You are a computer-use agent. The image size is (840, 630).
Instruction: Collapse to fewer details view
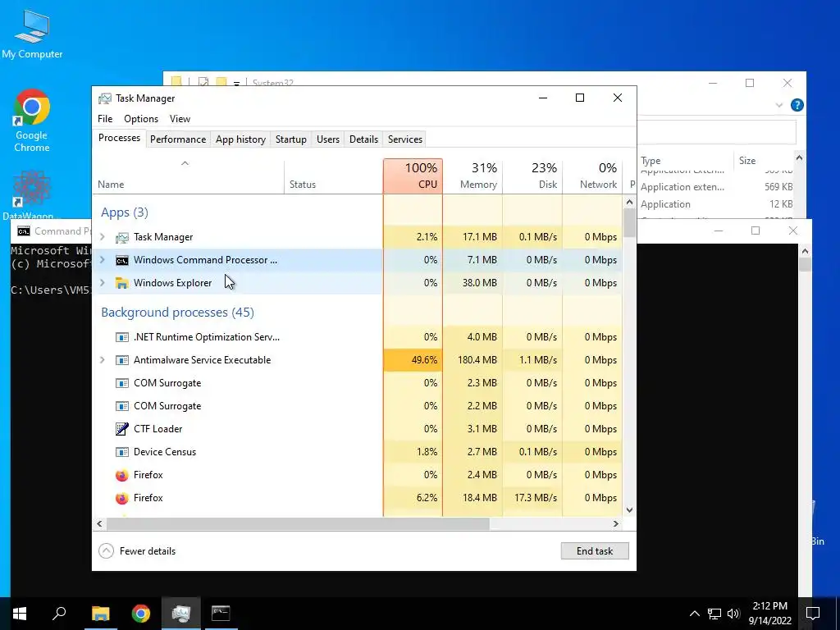[137, 550]
